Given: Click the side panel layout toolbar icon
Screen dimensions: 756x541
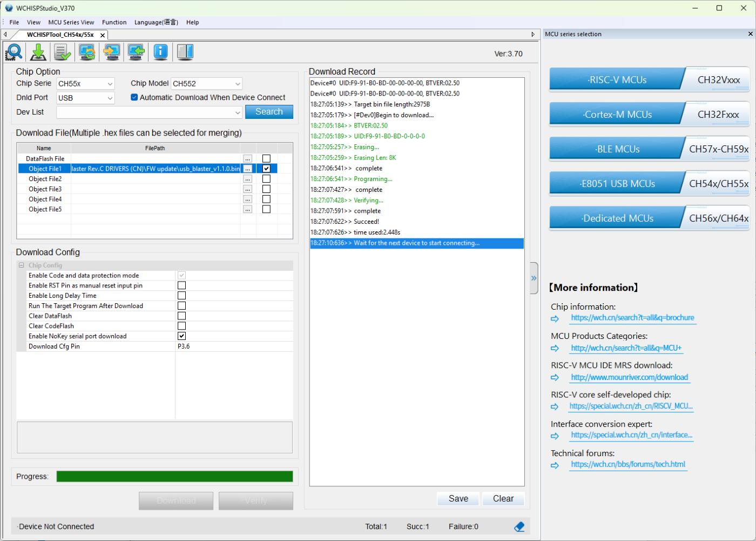Looking at the screenshot, I should click(185, 52).
